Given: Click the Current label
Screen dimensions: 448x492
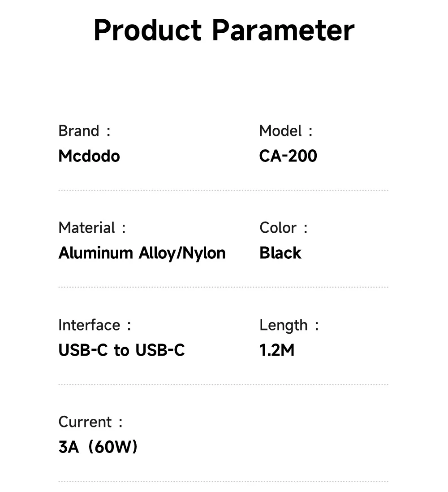Looking at the screenshot, I should tap(85, 422).
